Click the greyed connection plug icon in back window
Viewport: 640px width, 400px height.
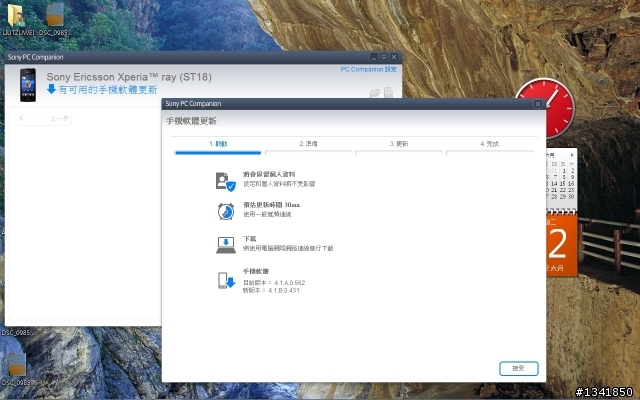pos(374,93)
